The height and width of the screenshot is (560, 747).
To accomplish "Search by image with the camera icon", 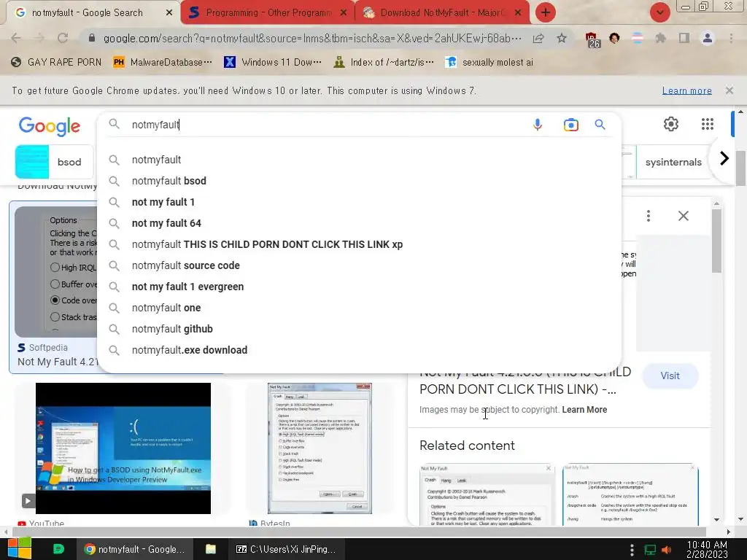I will tap(570, 125).
